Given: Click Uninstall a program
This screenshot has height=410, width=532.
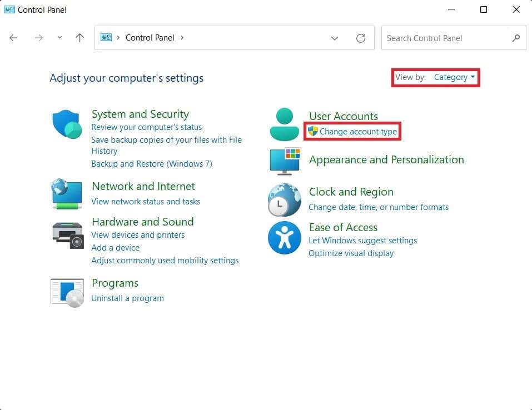Looking at the screenshot, I should [127, 298].
